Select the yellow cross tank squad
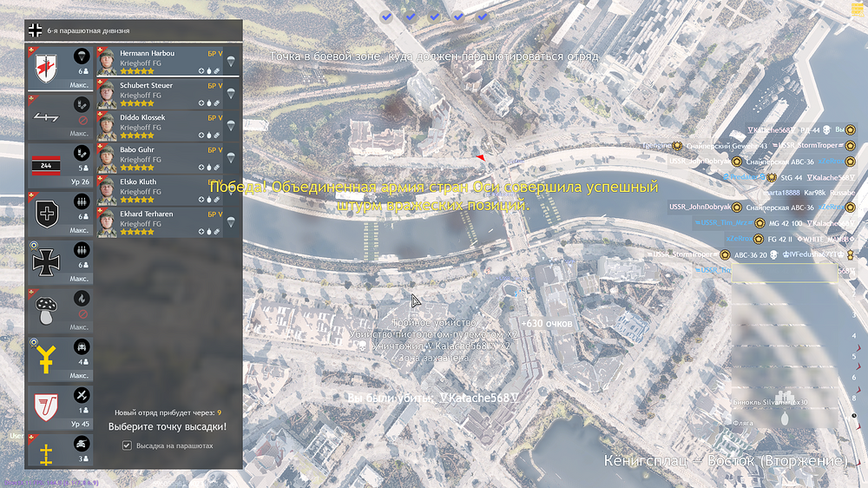868x488 pixels. coord(60,450)
